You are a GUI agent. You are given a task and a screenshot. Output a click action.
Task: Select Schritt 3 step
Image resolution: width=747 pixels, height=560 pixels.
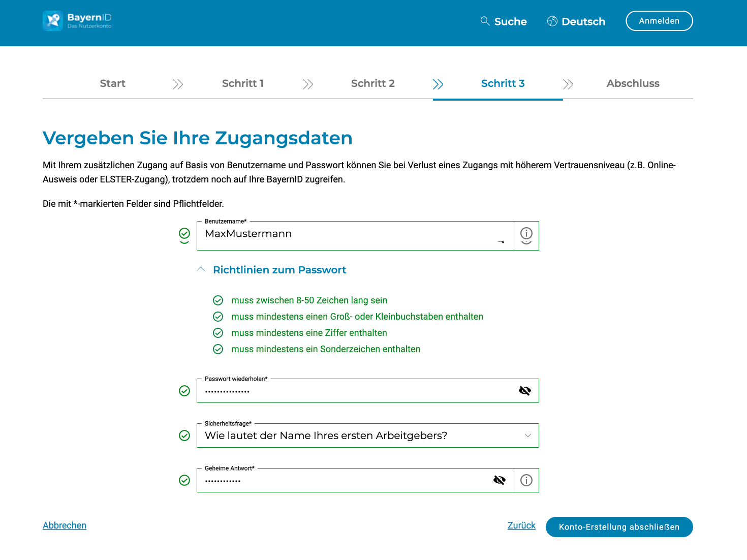pyautogui.click(x=503, y=83)
